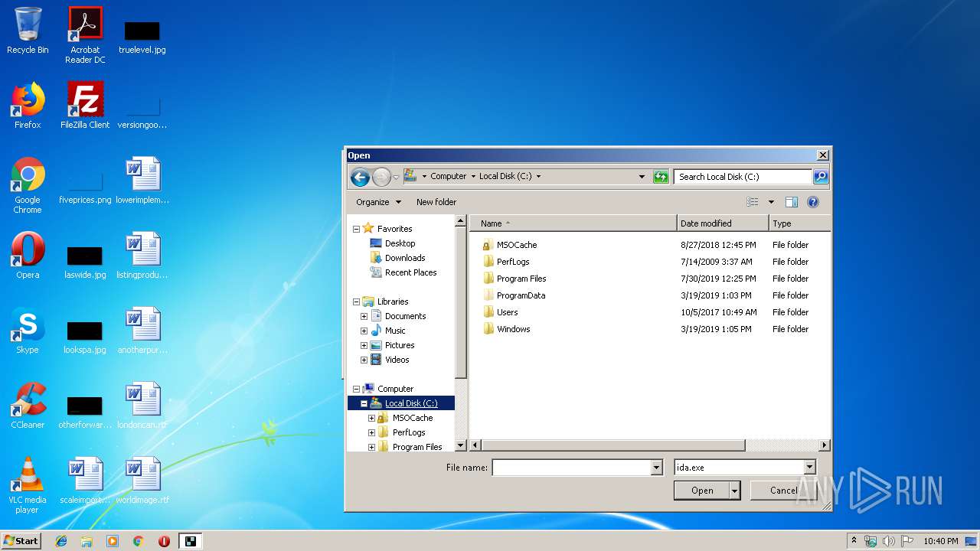This screenshot has width=980, height=551.
Task: Collapse the Favorites tree group
Action: coord(356,229)
